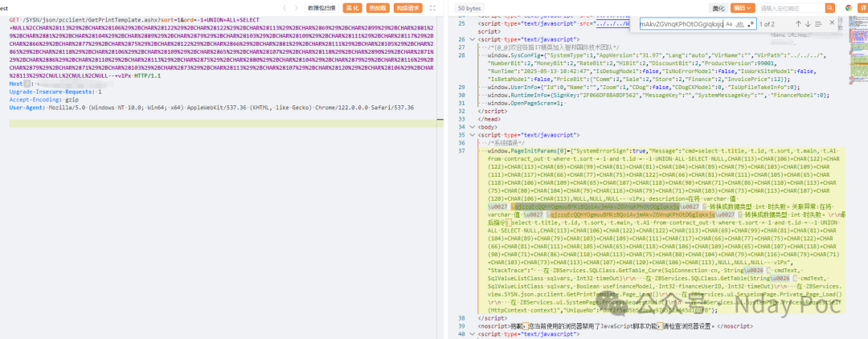Click the "1 of 2" match counter
Screen dimensions: 868x339
pyautogui.click(x=768, y=24)
